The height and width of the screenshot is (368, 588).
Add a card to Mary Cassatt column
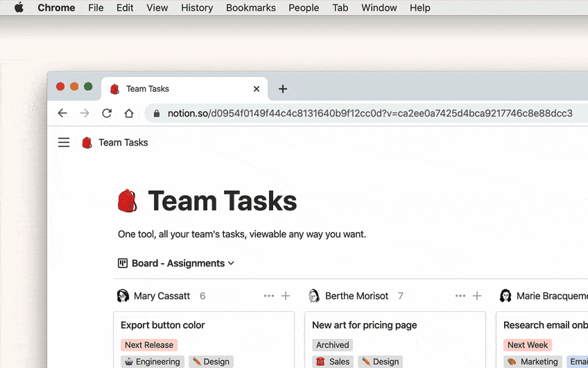pyautogui.click(x=286, y=296)
